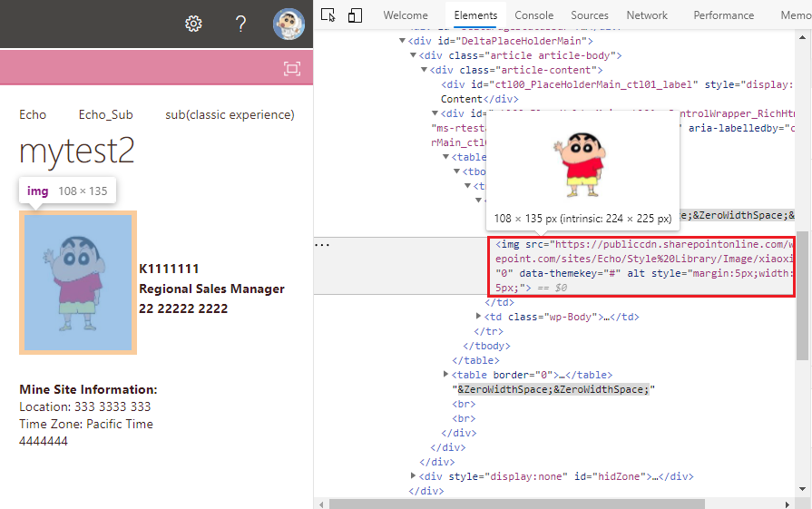Select the highlighted profile image on page

pos(78,283)
